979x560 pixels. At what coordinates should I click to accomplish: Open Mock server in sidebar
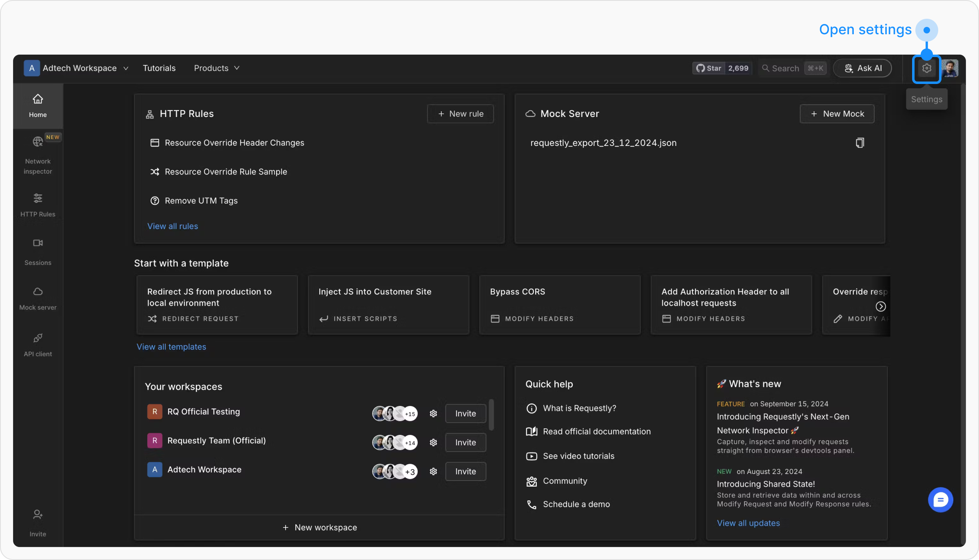coord(38,298)
